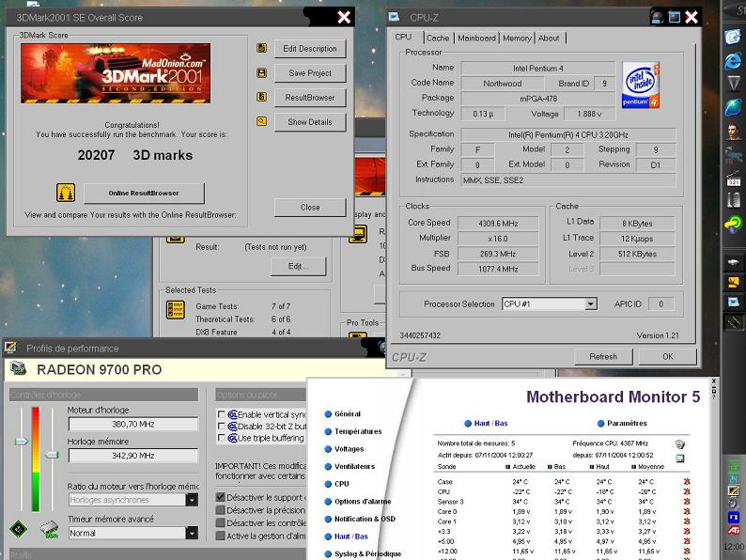Image resolution: width=746 pixels, height=560 pixels.
Task: Open the Horloges asynchrones ratio dropdown
Action: pos(192,500)
